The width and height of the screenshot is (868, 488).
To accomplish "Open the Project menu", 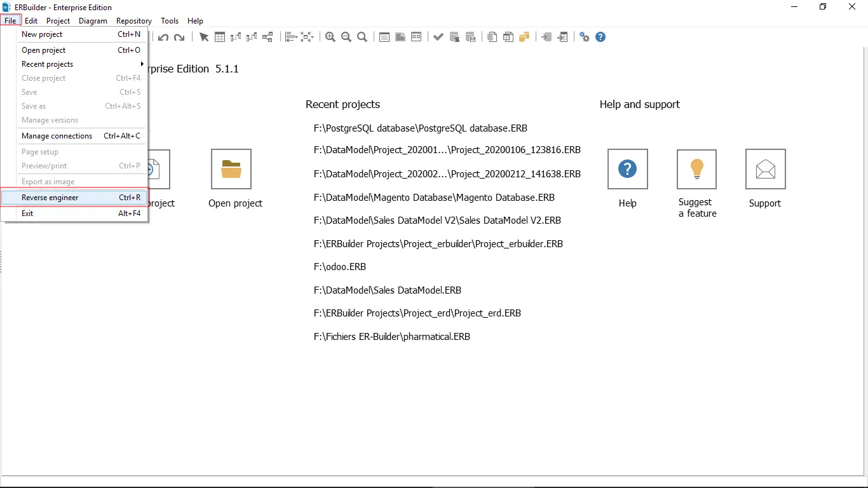I will (58, 21).
